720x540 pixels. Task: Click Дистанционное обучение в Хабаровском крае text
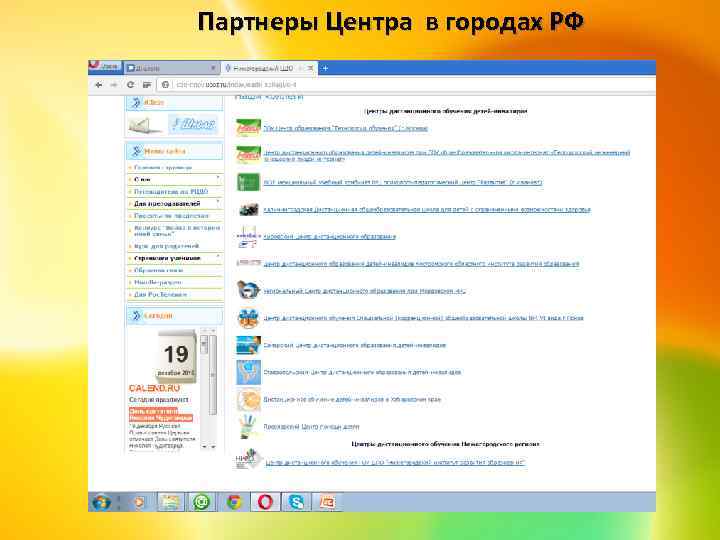tap(352, 399)
